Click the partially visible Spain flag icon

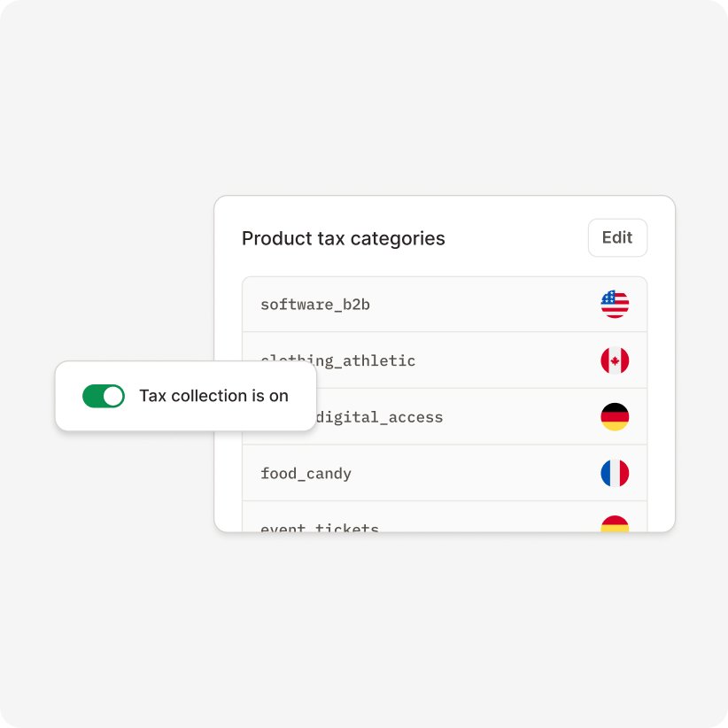[x=615, y=524]
